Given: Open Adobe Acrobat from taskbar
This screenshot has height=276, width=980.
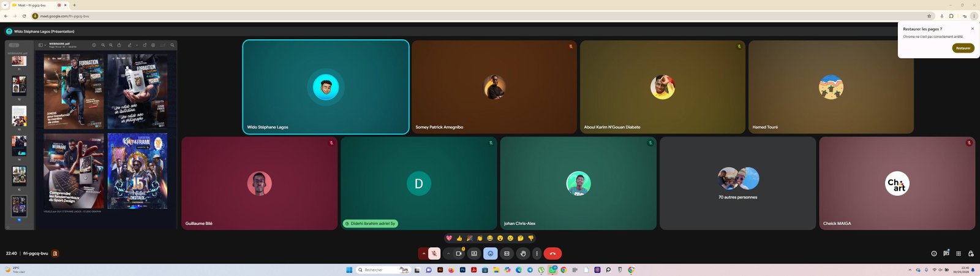Looking at the screenshot, I should coord(473,270).
